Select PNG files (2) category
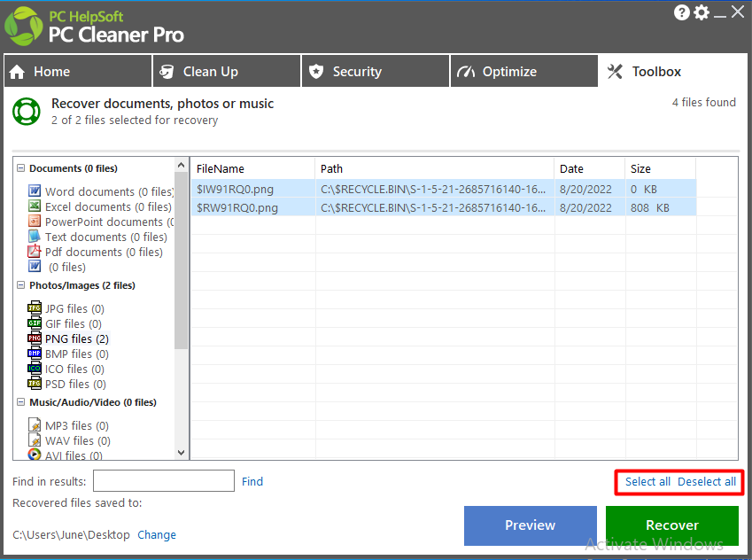The image size is (752, 560). (x=77, y=338)
